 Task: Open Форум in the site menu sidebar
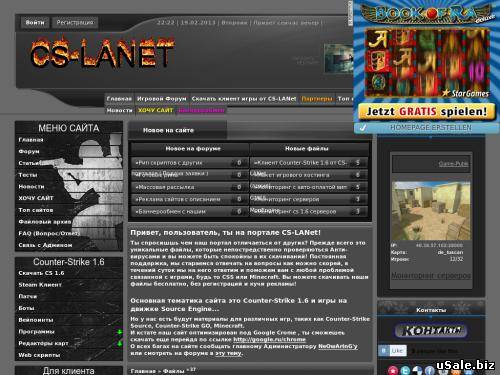click(29, 152)
